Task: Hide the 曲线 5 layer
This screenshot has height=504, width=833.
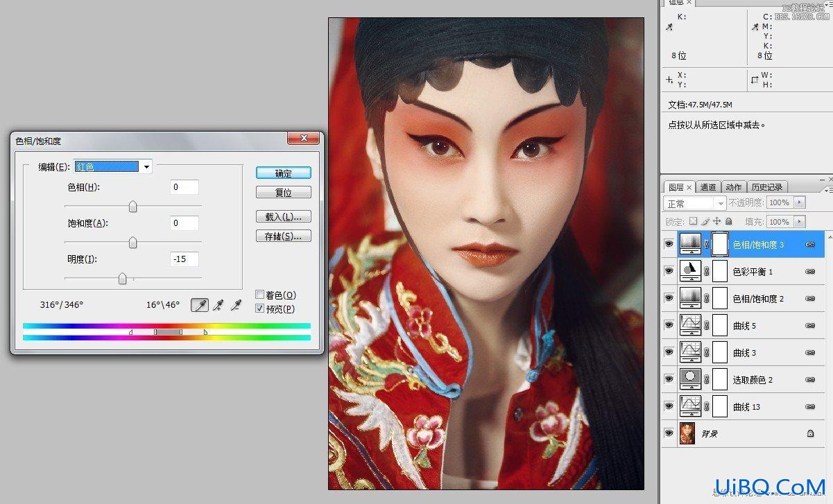Action: [669, 325]
